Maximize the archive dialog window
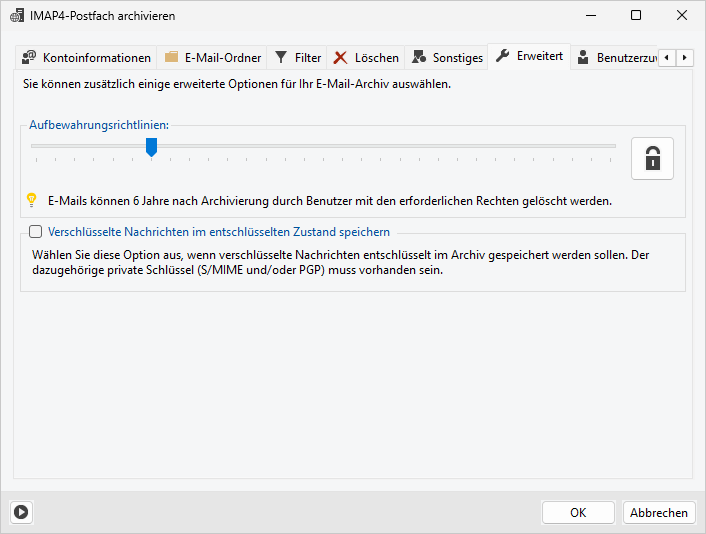The height and width of the screenshot is (534, 706). 636,16
